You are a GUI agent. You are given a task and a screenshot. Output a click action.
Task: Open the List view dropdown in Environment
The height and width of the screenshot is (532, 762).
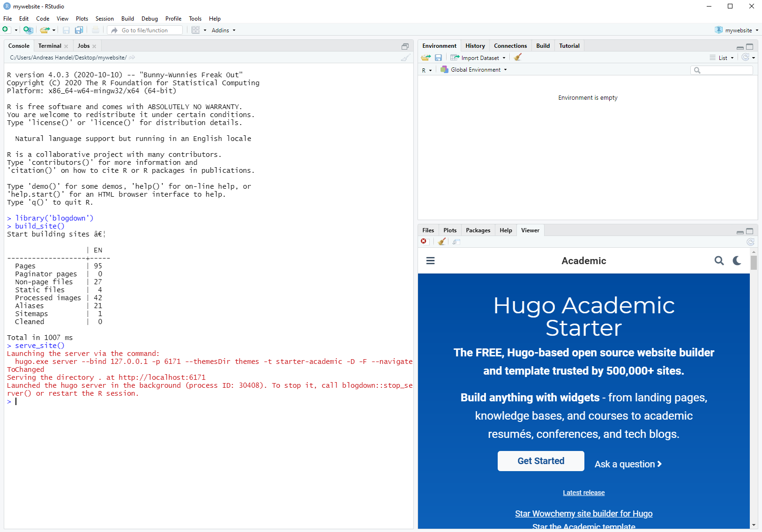tap(722, 58)
